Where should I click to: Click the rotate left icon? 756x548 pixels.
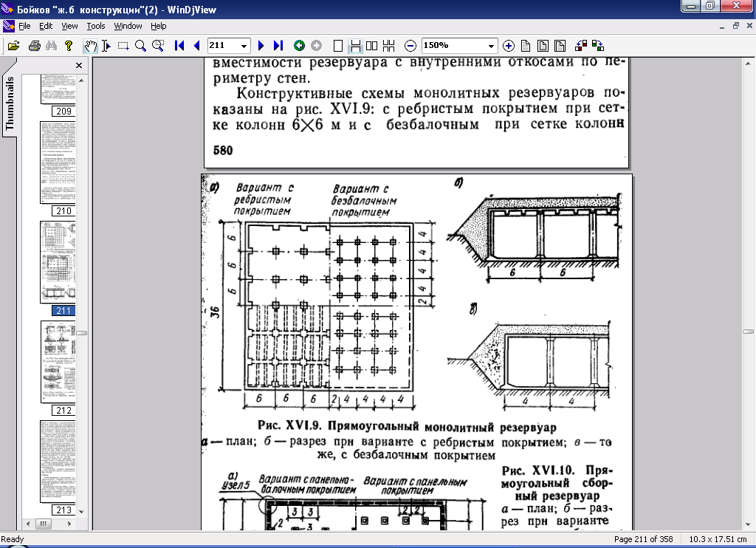[x=581, y=46]
